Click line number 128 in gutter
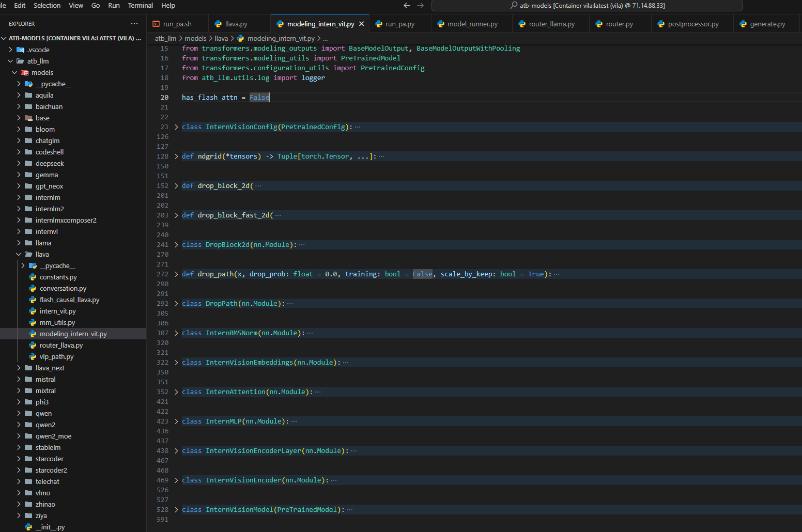The height and width of the screenshot is (532, 802). 163,156
